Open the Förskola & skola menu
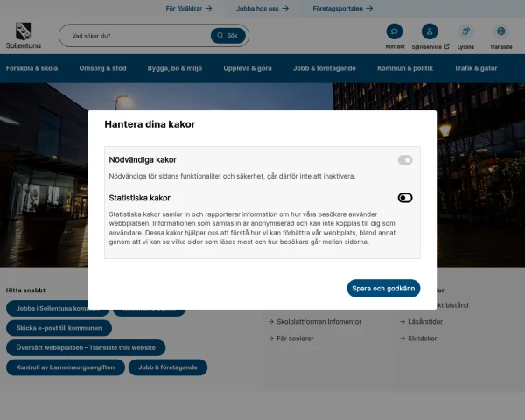This screenshot has width=525, height=420. click(32, 67)
